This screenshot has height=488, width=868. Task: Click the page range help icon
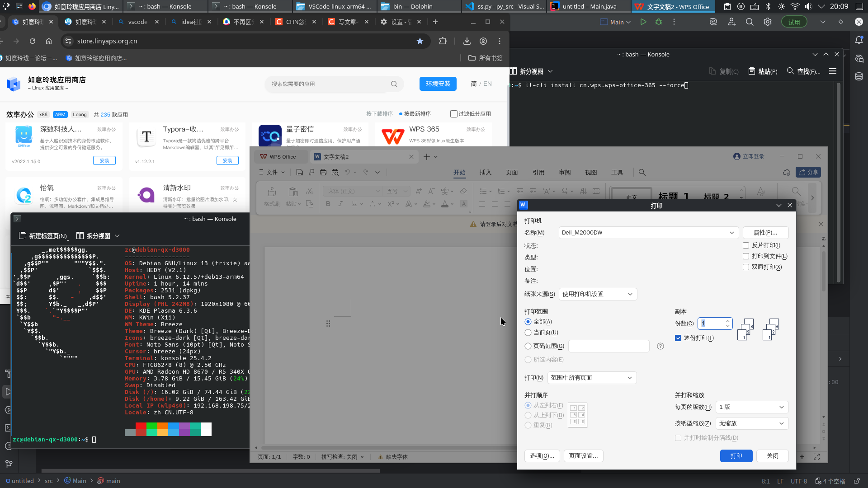pos(660,346)
